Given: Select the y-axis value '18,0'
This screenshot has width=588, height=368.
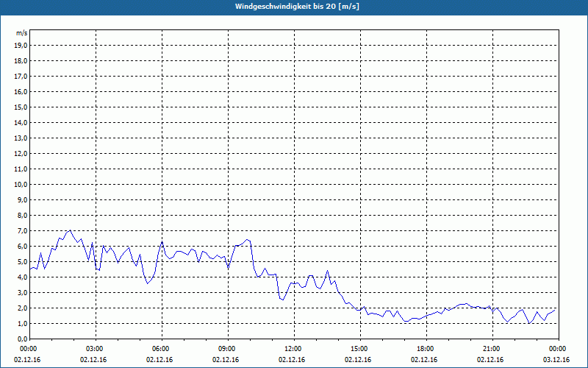Looking at the screenshot, I should [x=21, y=61].
